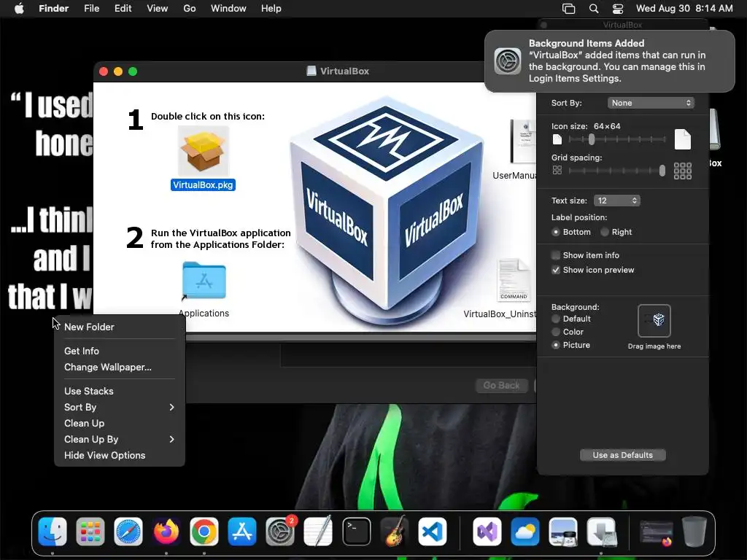747x560 pixels.
Task: Choose New Folder from context menu
Action: (120, 327)
